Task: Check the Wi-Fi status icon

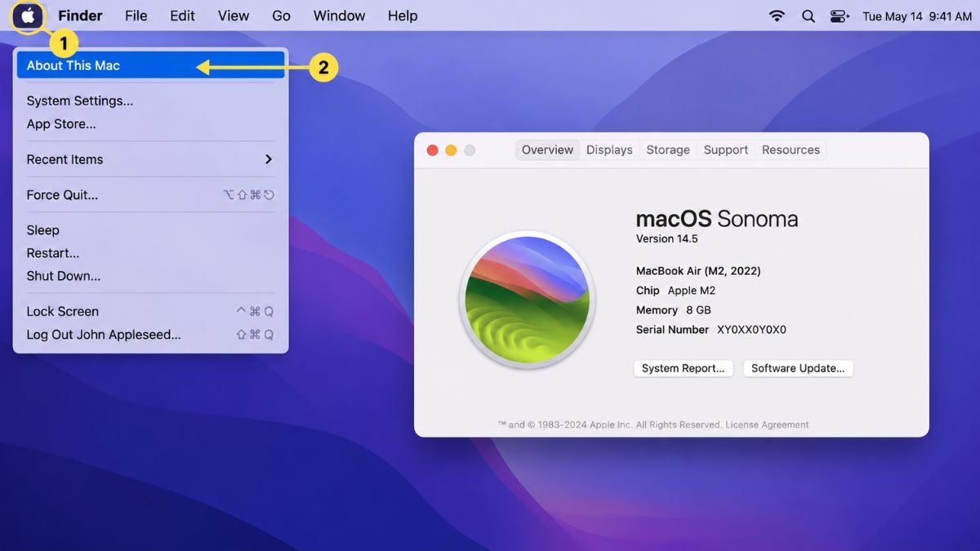Action: [x=777, y=16]
